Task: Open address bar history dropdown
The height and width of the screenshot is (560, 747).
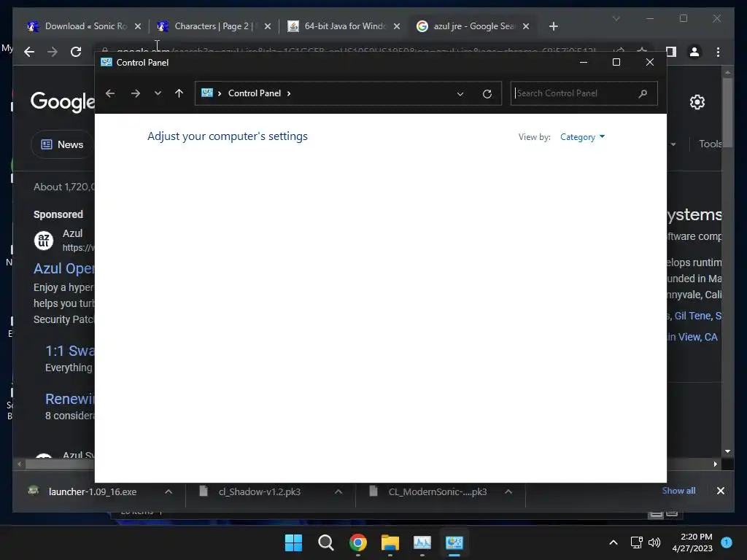Action: click(x=460, y=94)
